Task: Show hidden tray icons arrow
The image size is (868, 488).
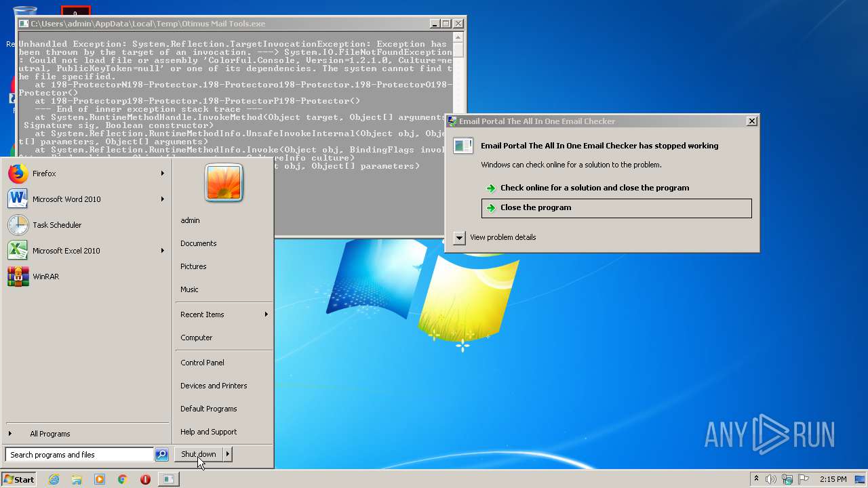Action: (x=756, y=479)
